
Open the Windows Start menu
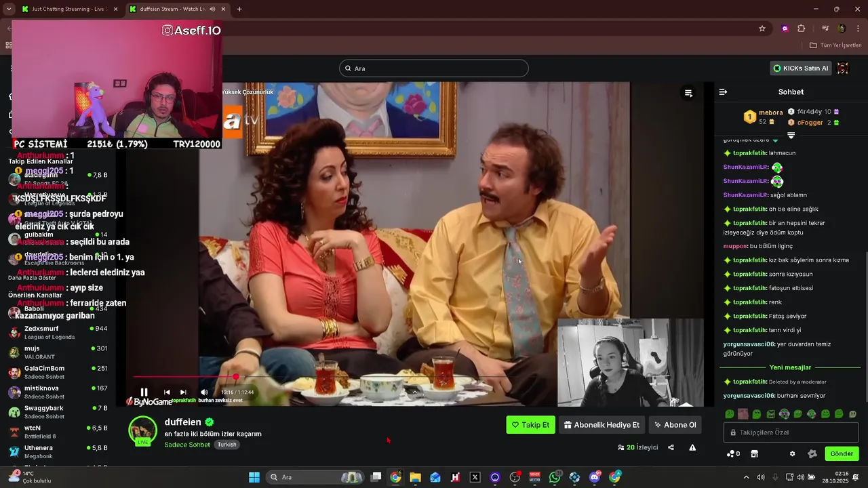[x=254, y=477]
